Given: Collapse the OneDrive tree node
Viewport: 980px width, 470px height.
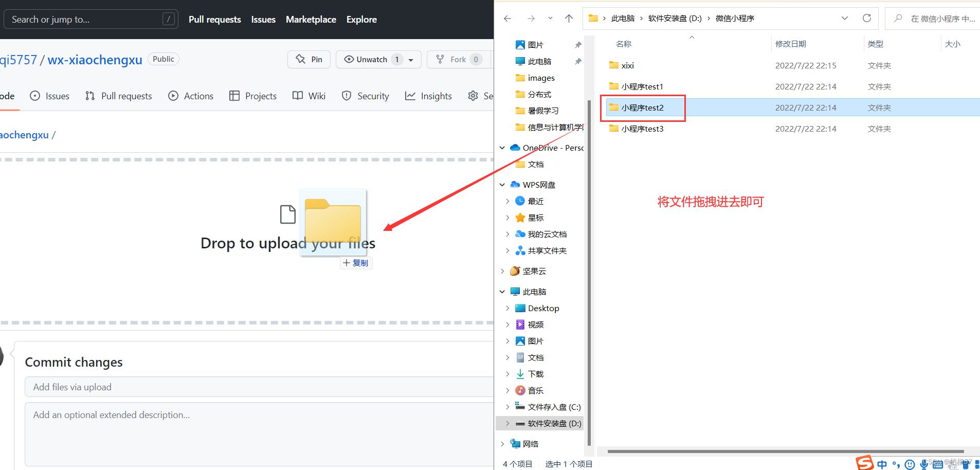Looking at the screenshot, I should click(502, 148).
